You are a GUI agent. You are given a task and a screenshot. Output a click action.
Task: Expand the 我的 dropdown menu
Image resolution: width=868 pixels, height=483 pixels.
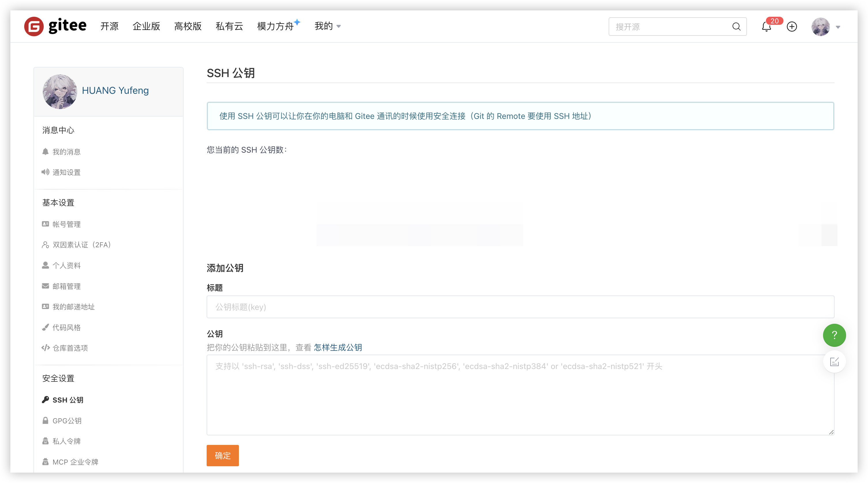327,26
